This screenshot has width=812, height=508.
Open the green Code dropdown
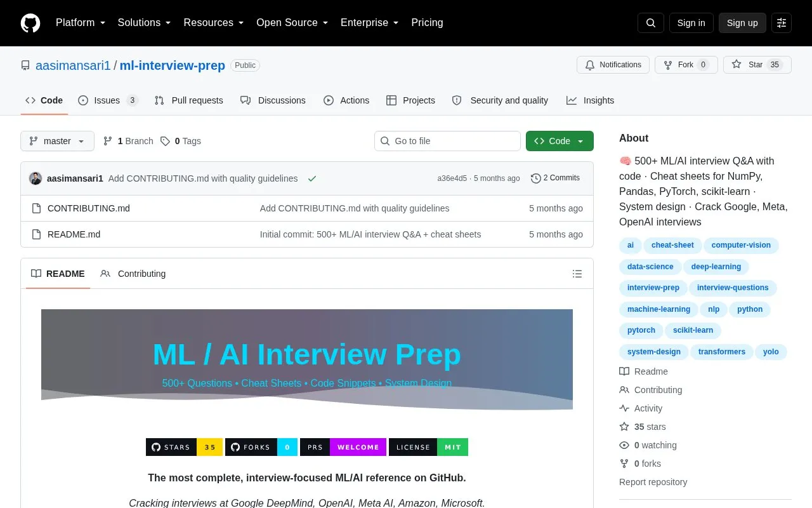pos(560,141)
